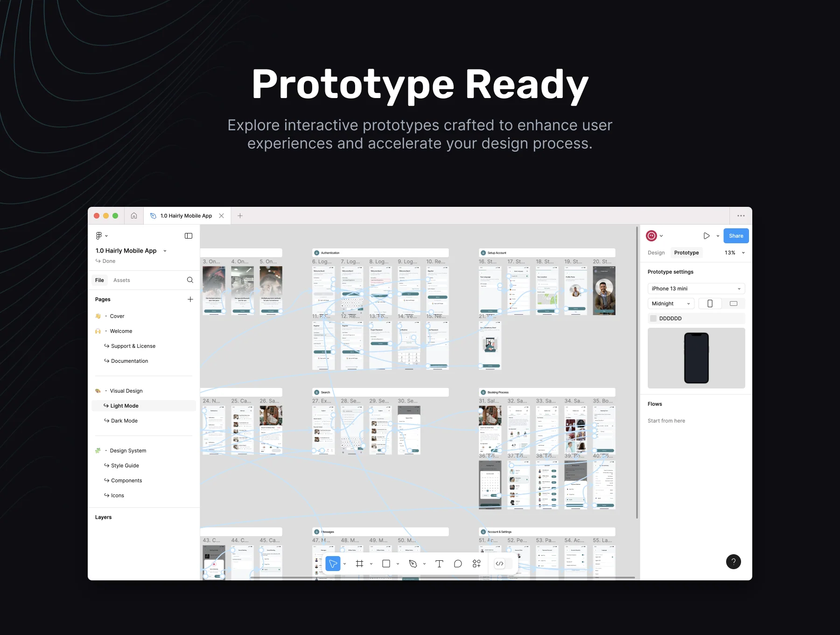Screen dimensions: 840x635
Task: Click the home icon in tab bar
Action: pyautogui.click(x=134, y=216)
